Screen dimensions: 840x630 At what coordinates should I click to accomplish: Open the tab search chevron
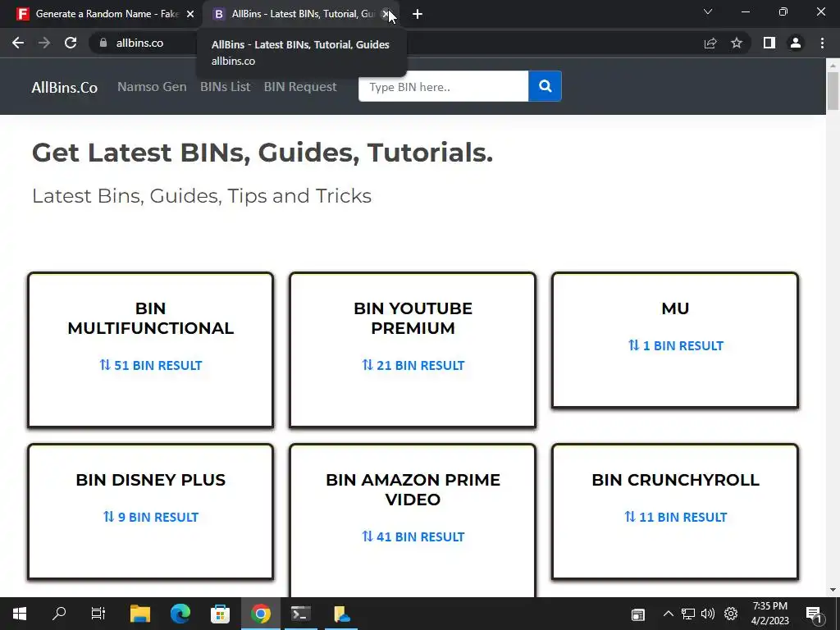[x=708, y=11]
